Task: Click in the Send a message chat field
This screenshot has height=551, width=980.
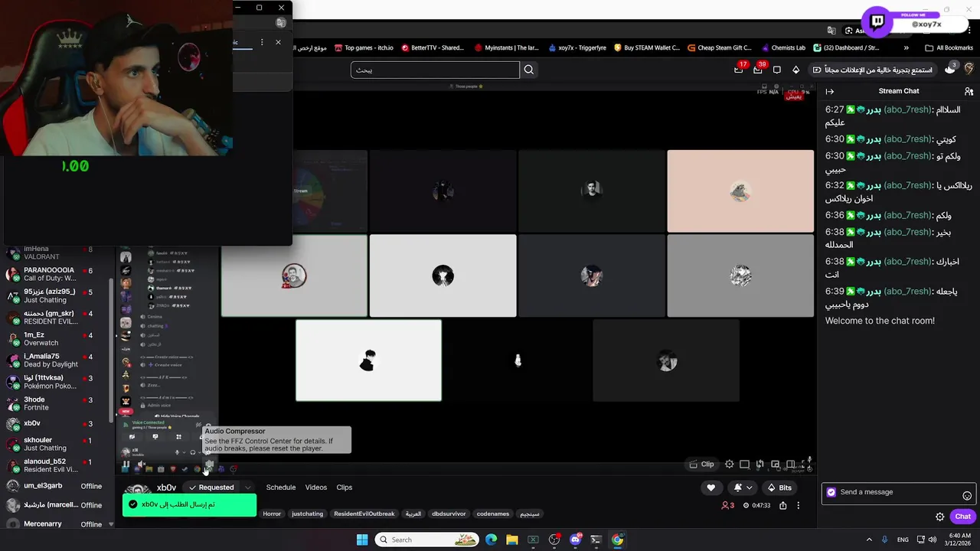Action: tap(898, 492)
